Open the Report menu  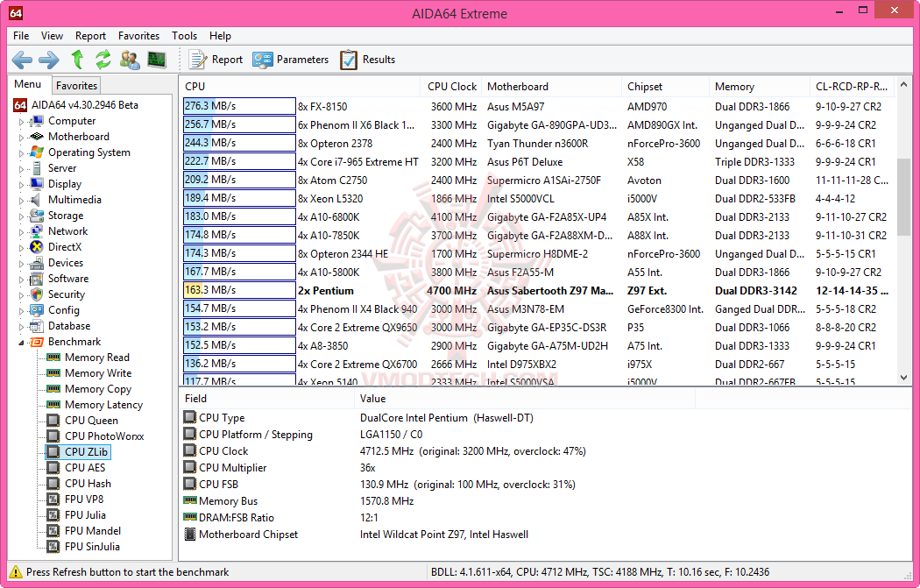coord(90,36)
